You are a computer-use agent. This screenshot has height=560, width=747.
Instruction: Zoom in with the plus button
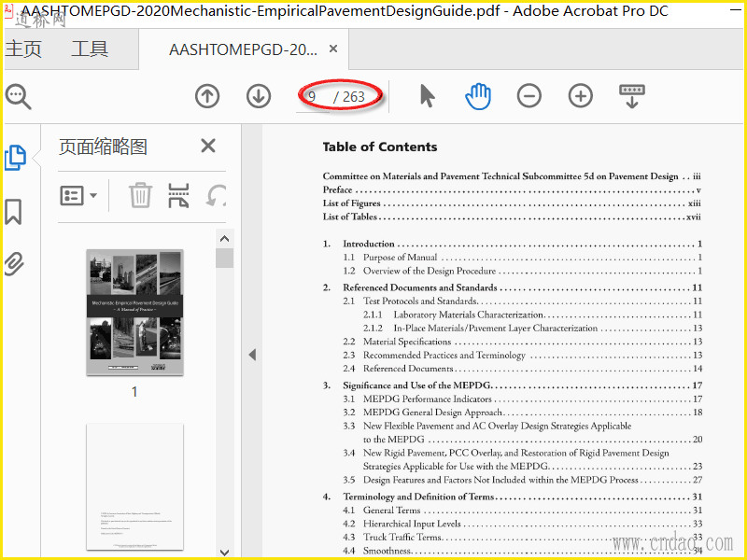(x=581, y=96)
